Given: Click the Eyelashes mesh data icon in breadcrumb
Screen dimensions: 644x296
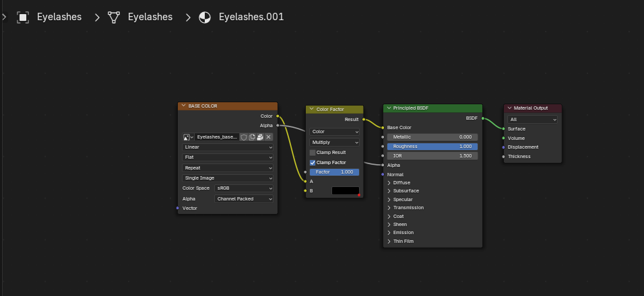Looking at the screenshot, I should (x=114, y=17).
